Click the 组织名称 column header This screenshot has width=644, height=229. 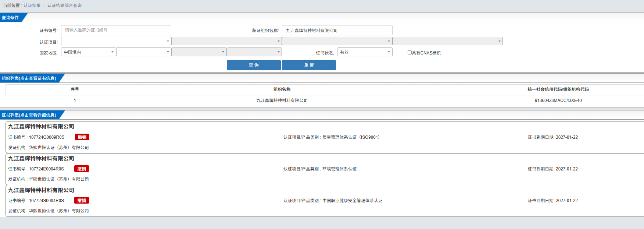coord(282,89)
